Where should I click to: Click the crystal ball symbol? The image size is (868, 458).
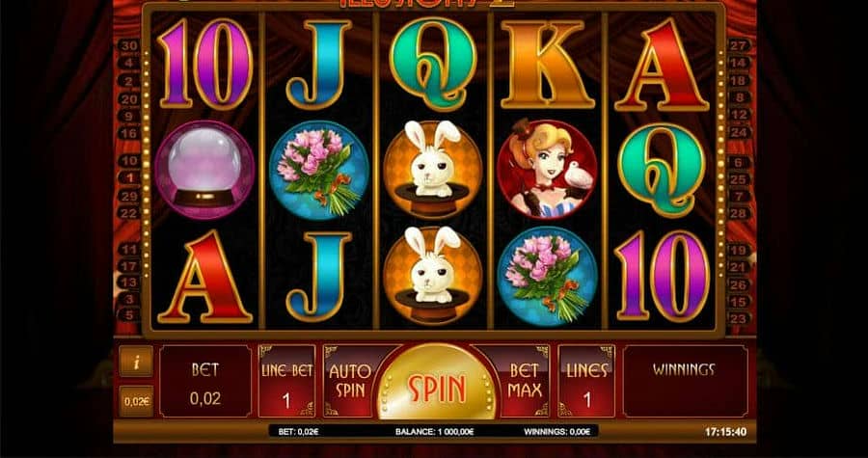click(x=204, y=170)
